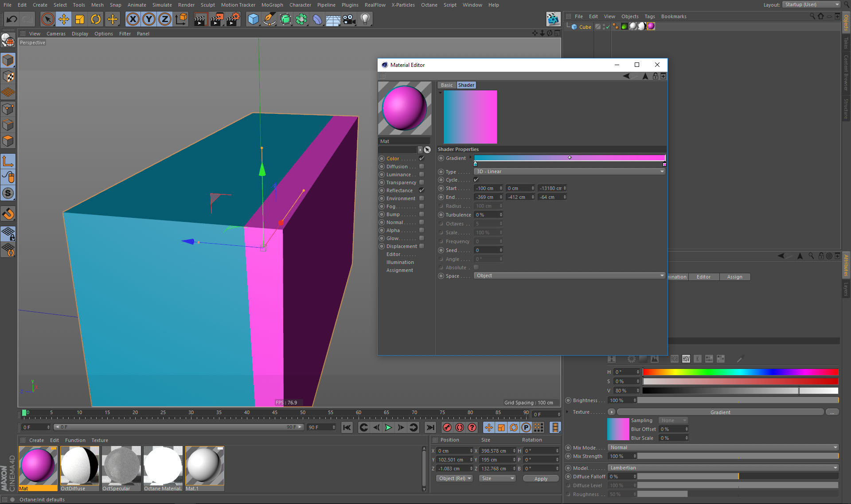The height and width of the screenshot is (504, 851).
Task: Add a Cube primitive from toolbar
Action: click(253, 19)
